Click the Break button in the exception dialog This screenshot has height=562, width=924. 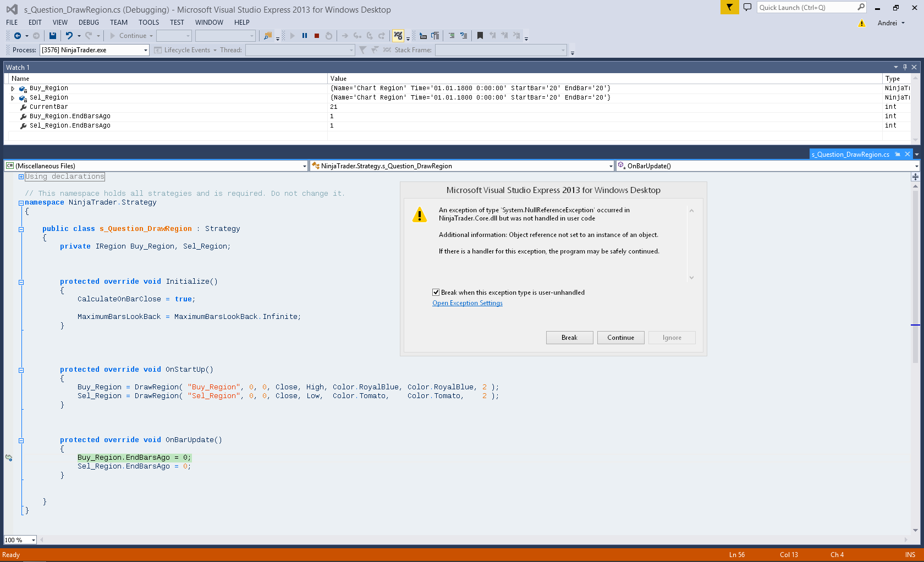(x=569, y=338)
